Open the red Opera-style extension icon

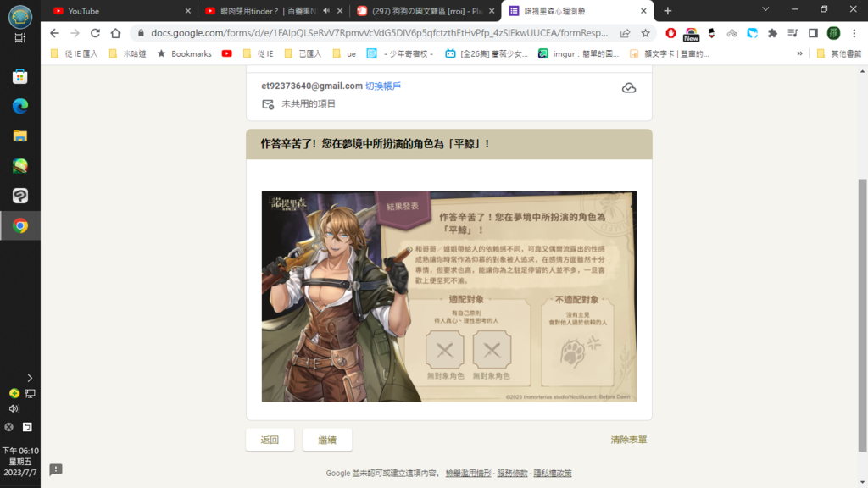pos(670,33)
